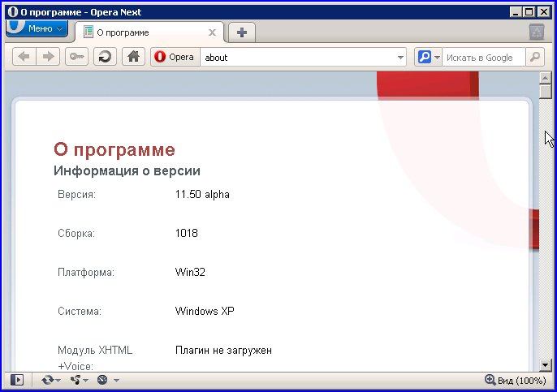
Task: Click the 'Платформа:' label
Action: point(86,273)
